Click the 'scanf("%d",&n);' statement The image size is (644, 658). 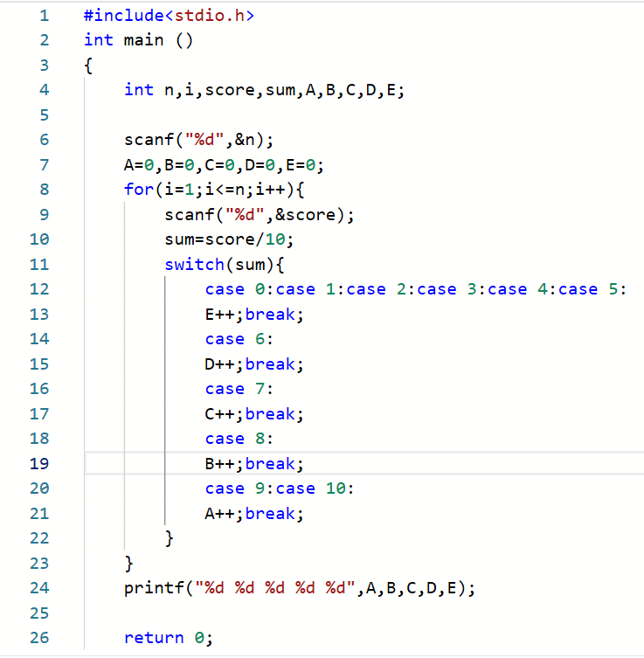[198, 140]
